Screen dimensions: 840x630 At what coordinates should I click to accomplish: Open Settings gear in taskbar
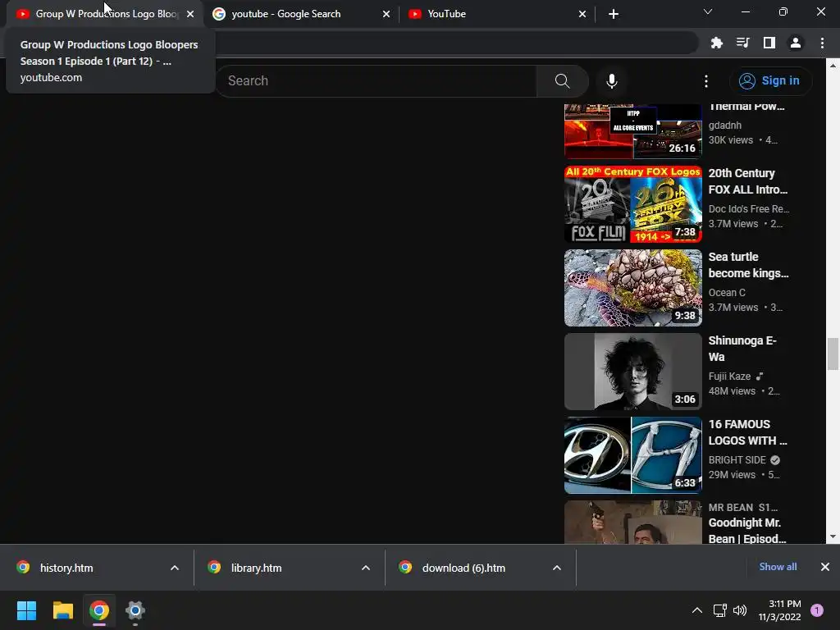tap(135, 610)
